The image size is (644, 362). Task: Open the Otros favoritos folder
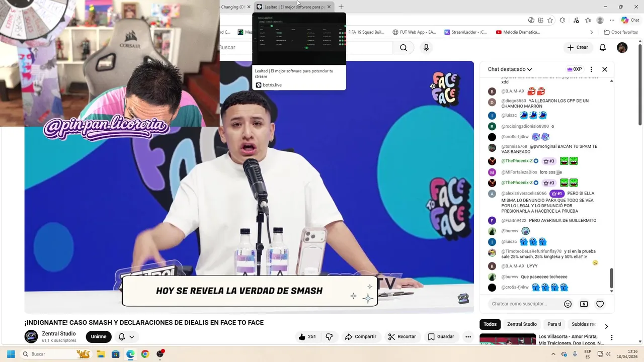(621, 32)
